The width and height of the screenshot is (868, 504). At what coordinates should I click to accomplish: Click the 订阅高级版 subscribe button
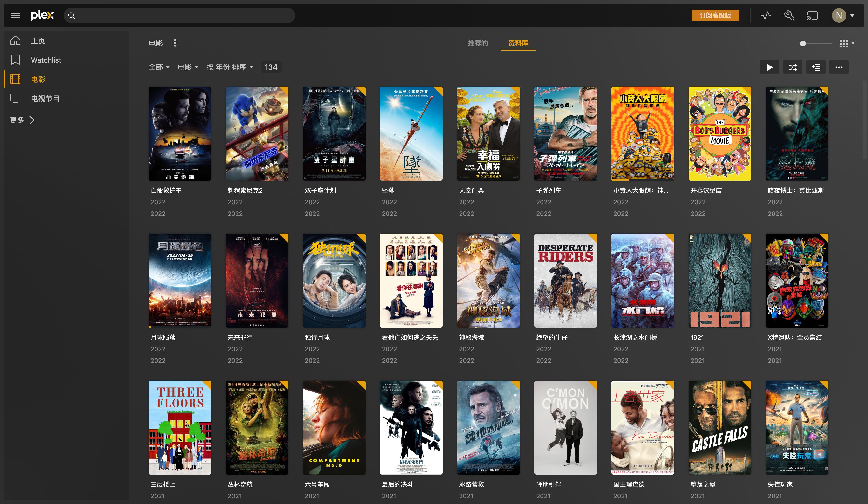715,15
